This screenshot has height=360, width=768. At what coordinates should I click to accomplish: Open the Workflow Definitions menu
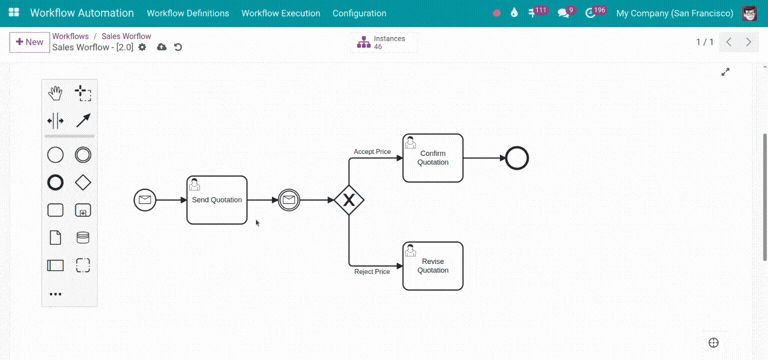[188, 13]
